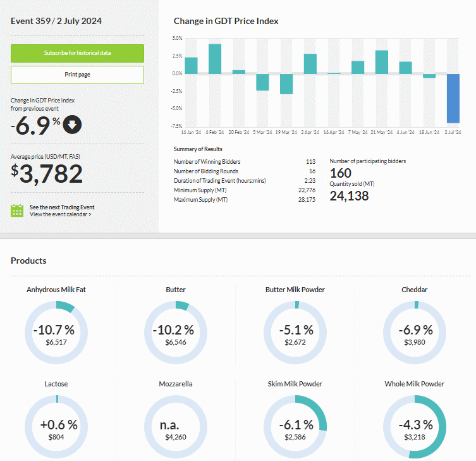
Task: Click the Summary of Results heading
Action: tap(198, 149)
